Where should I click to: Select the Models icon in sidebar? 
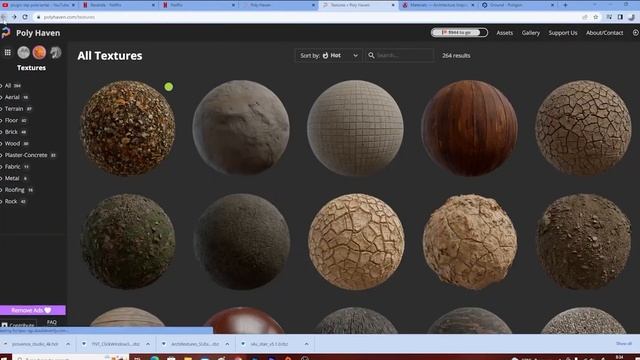pos(56,52)
